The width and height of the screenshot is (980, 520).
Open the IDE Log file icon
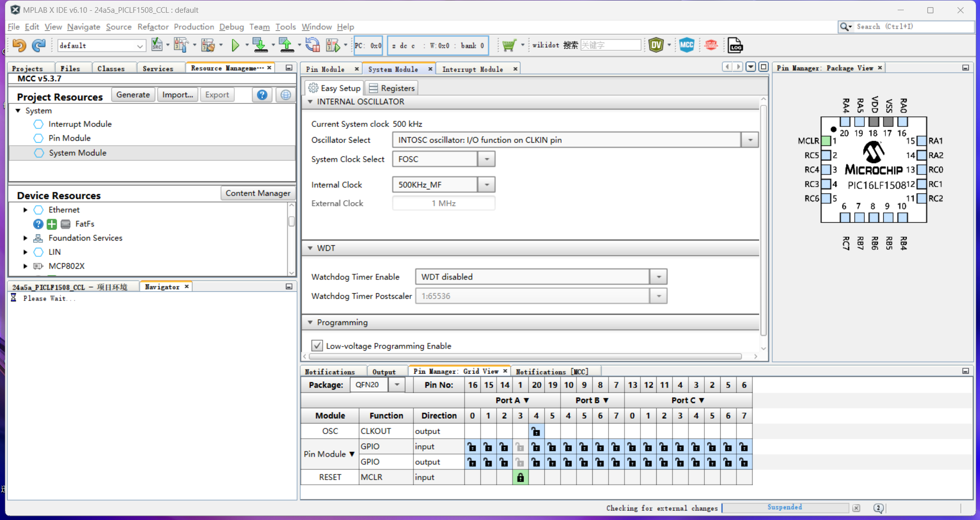coord(735,45)
